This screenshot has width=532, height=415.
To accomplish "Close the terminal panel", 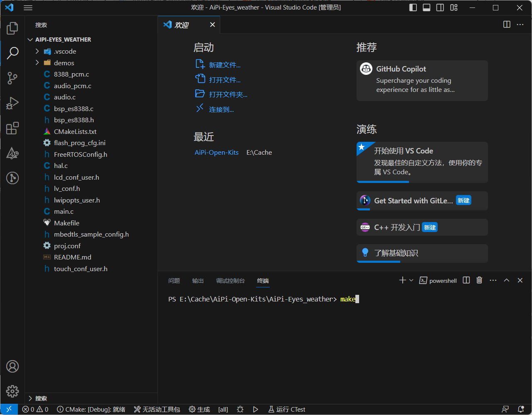I will point(520,280).
